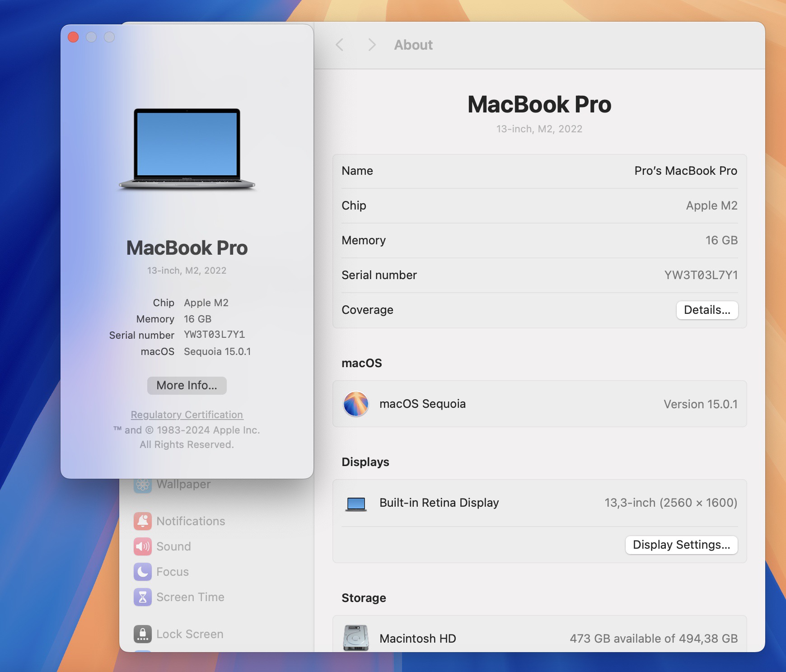This screenshot has width=786, height=672.
Task: Open Notifications in the Settings sidebar
Action: click(x=191, y=521)
